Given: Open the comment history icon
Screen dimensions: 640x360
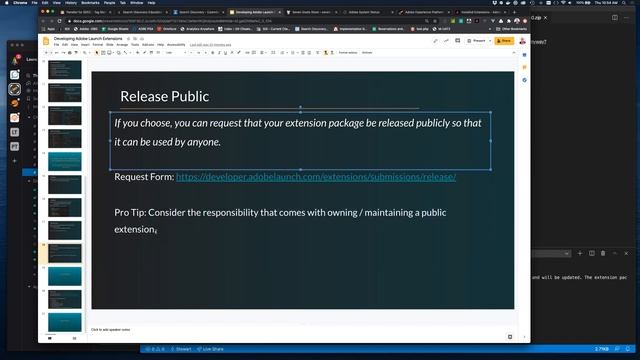Looking at the screenshot, I should [458, 41].
